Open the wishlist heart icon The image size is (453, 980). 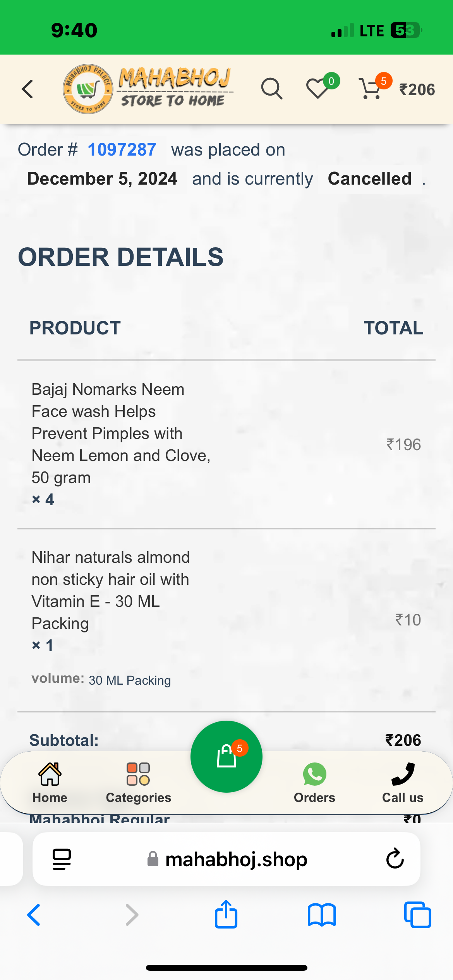click(318, 89)
